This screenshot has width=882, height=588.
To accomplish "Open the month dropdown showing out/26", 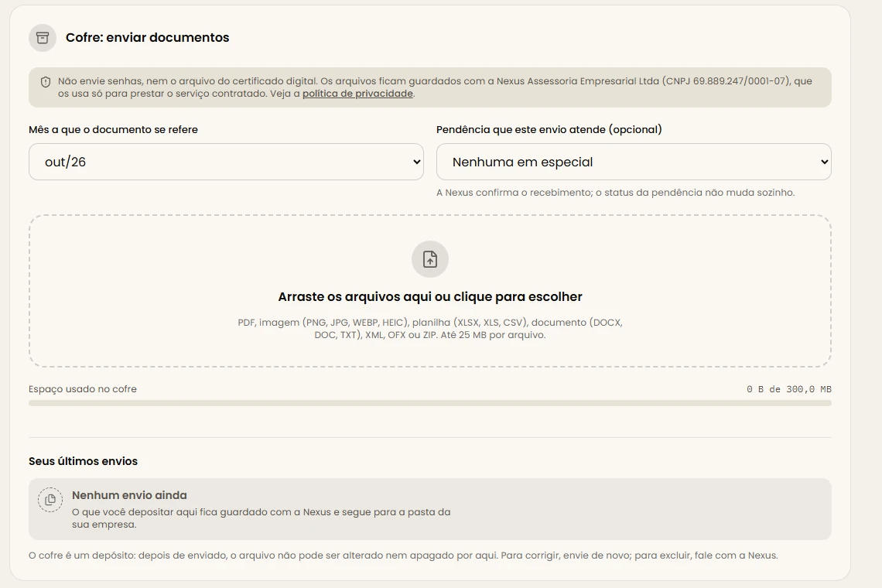I will (x=226, y=162).
